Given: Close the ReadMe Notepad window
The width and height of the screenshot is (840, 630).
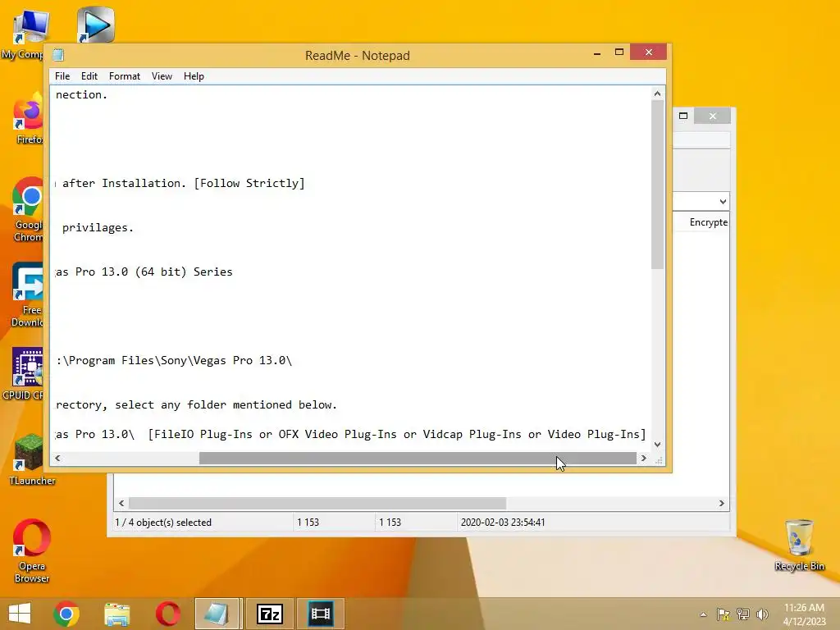Looking at the screenshot, I should [x=649, y=52].
